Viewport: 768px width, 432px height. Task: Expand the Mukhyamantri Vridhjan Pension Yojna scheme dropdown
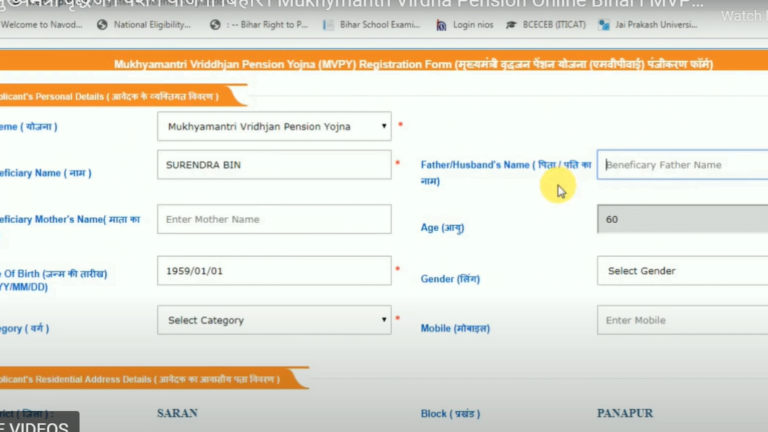click(274, 126)
